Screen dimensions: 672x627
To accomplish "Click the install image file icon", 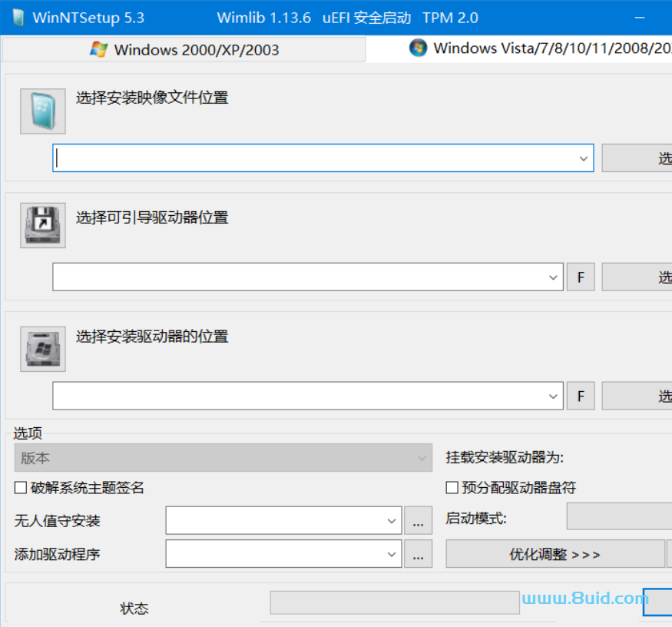I will pos(43,111).
